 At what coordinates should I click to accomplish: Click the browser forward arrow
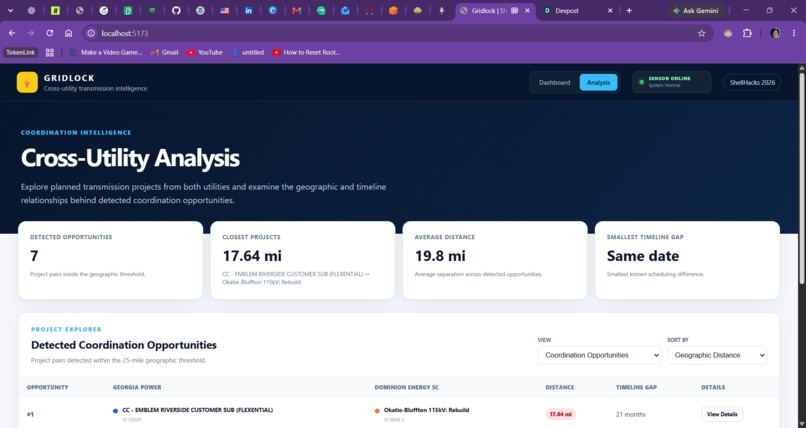(x=31, y=33)
